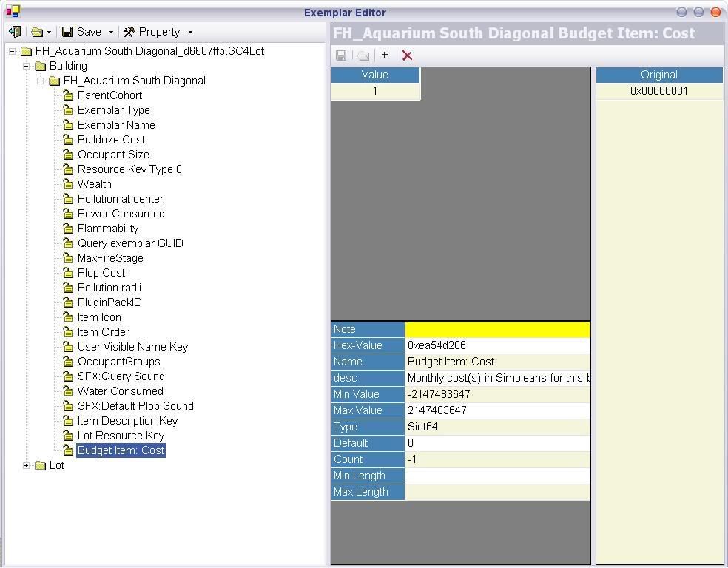
Task: Click lock icon beside Water Consumed
Action: coord(68,392)
